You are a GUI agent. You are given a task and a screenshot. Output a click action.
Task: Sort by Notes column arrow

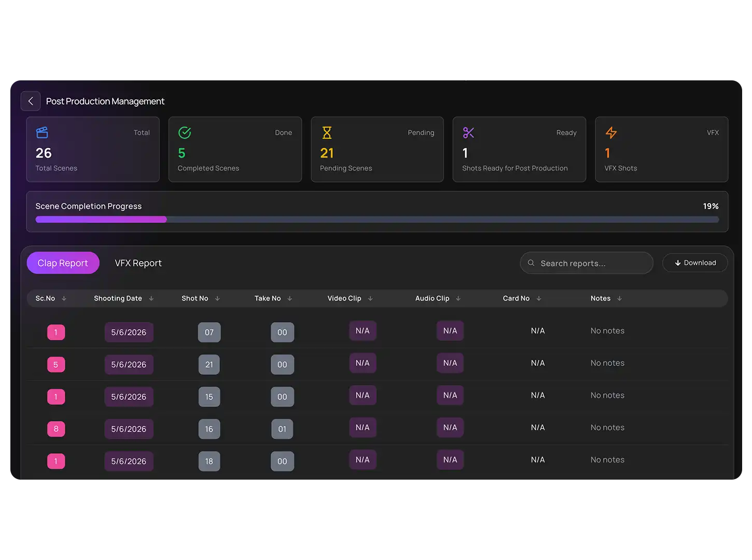[619, 298]
